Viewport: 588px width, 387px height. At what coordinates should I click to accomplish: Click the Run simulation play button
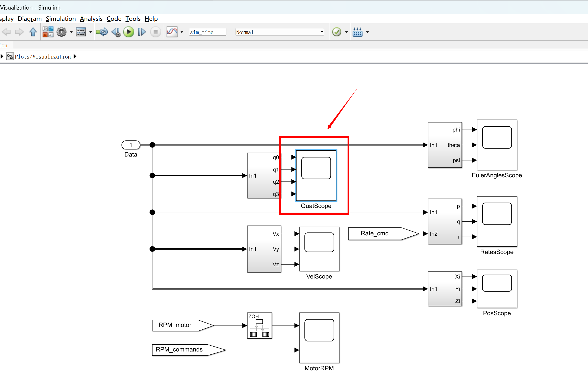(x=128, y=32)
